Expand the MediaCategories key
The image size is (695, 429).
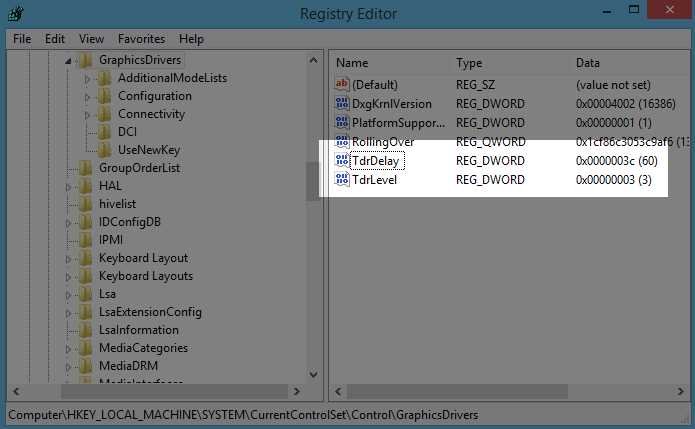coord(68,349)
